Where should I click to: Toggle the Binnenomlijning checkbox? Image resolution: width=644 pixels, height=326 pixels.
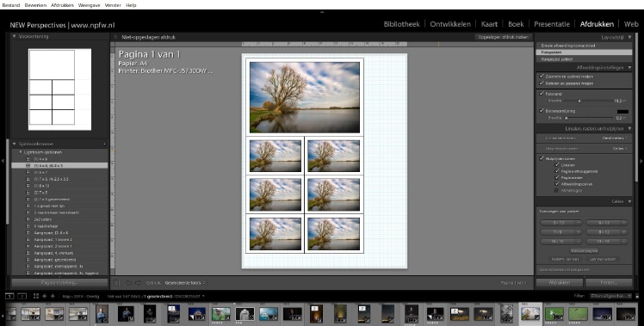tap(542, 111)
